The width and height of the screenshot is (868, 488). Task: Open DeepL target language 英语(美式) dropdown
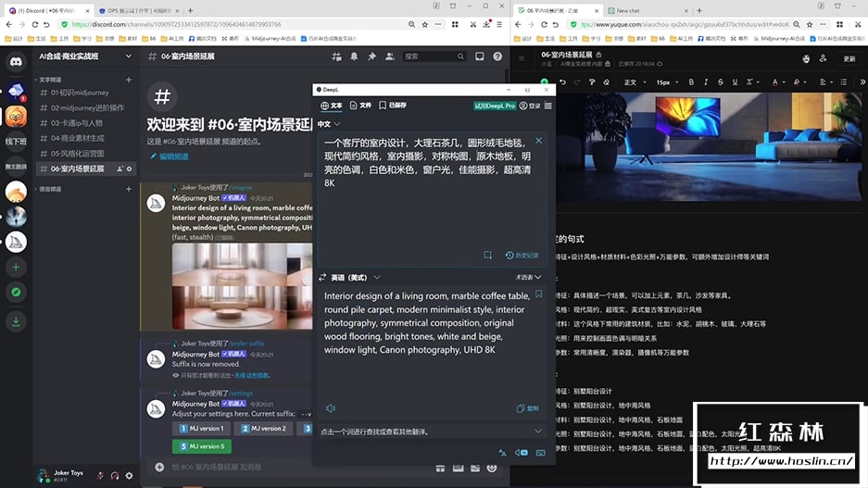click(356, 277)
